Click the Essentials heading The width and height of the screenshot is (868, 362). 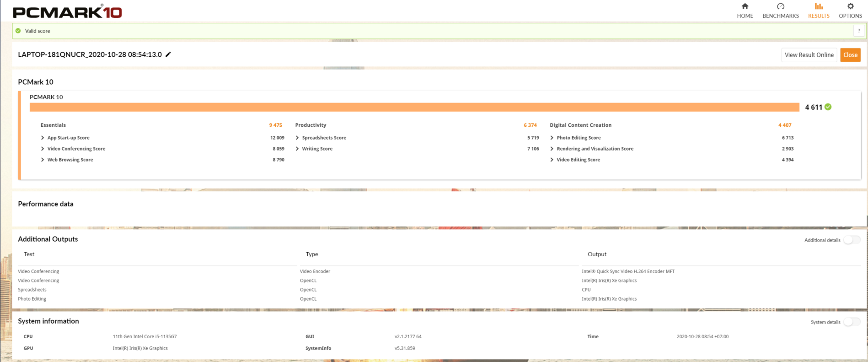[53, 125]
